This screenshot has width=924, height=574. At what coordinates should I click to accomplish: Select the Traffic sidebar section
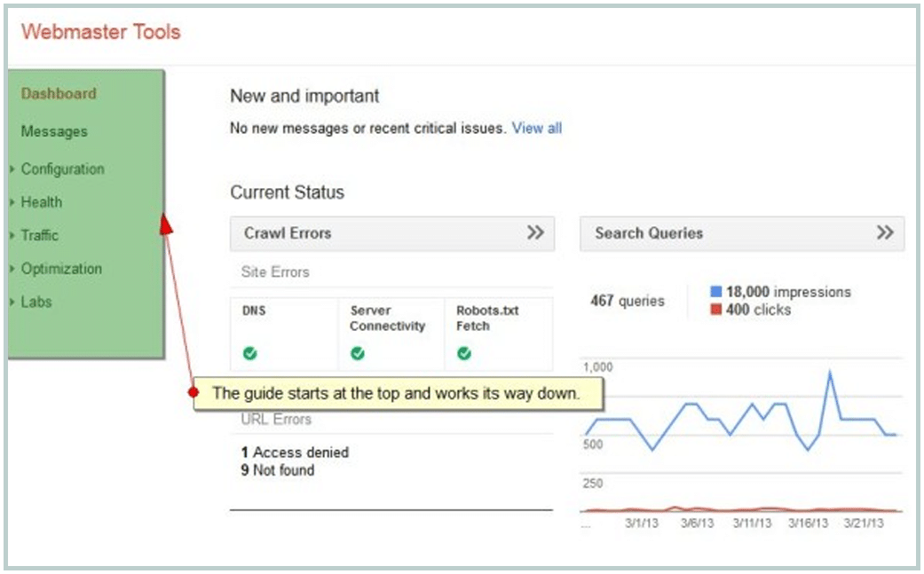(39, 235)
